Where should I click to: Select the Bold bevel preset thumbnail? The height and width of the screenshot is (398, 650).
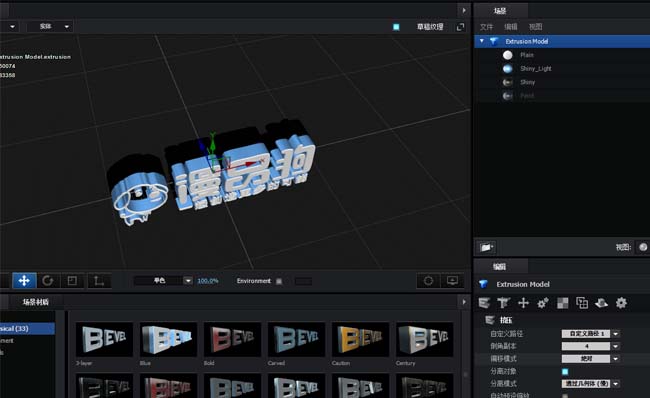[x=232, y=340]
